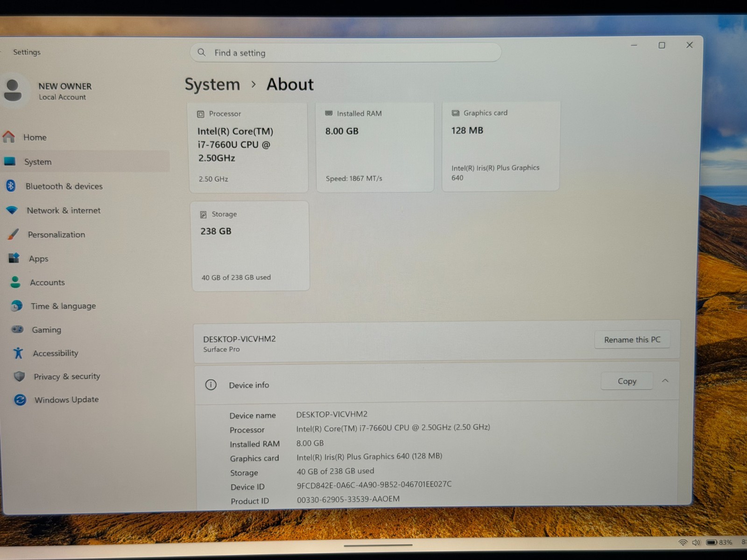Click the Graphics card icon on card
Screen dimensions: 747x560
[x=456, y=113]
